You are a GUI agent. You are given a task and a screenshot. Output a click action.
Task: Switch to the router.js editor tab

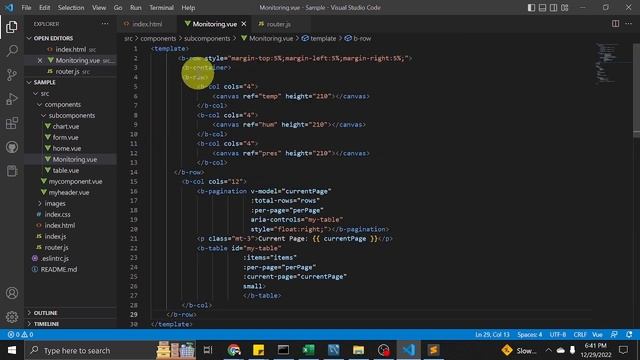(278, 24)
